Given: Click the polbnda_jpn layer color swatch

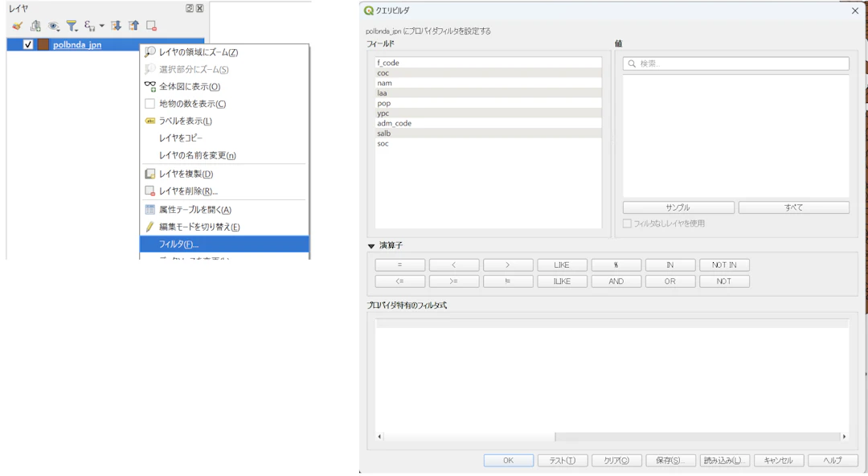Looking at the screenshot, I should pyautogui.click(x=43, y=44).
